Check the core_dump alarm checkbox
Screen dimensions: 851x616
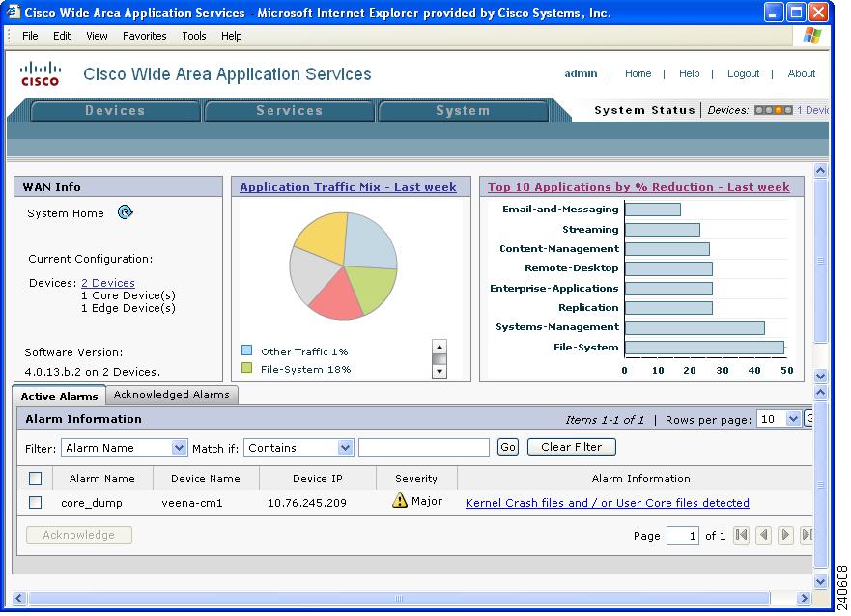[36, 503]
